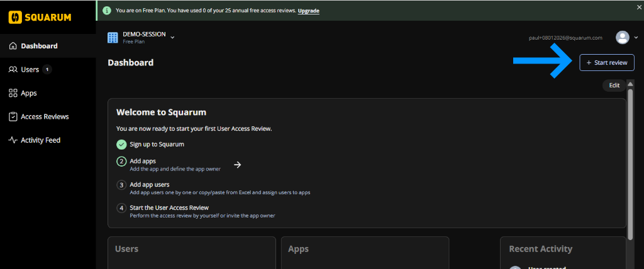Follow the Upgrade link in the banner
This screenshot has width=644, height=269.
(308, 11)
